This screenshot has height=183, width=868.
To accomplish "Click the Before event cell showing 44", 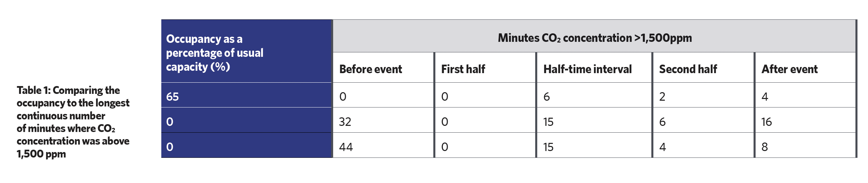I will [383, 145].
